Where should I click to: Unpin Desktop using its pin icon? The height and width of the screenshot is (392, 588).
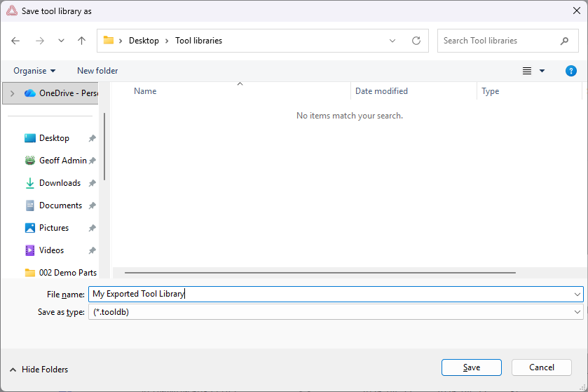click(93, 138)
